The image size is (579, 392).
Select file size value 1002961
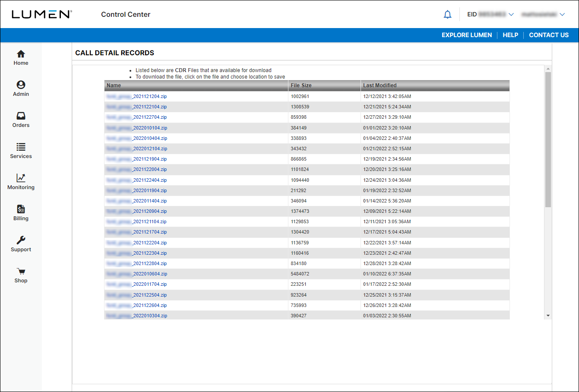tap(300, 96)
